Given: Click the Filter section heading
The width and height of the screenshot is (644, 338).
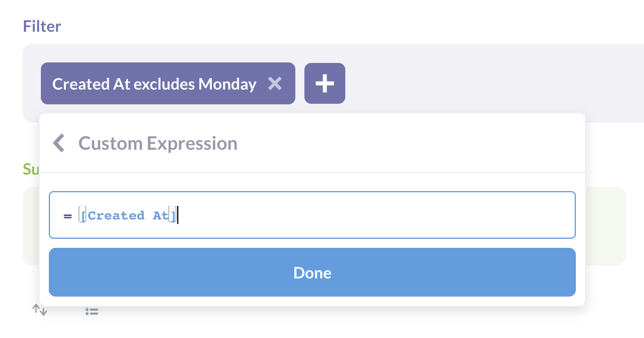Looking at the screenshot, I should 41,26.
